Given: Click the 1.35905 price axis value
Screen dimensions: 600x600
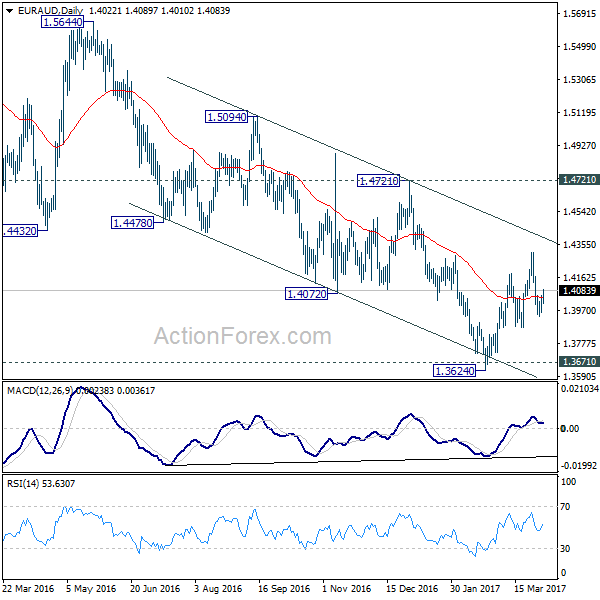Looking at the screenshot, I should (579, 377).
